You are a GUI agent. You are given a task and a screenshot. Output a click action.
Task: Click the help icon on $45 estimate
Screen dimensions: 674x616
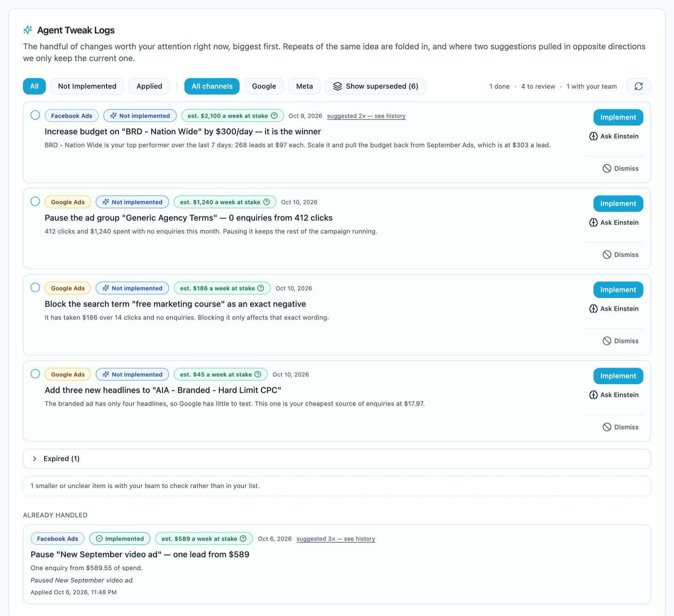pos(258,374)
